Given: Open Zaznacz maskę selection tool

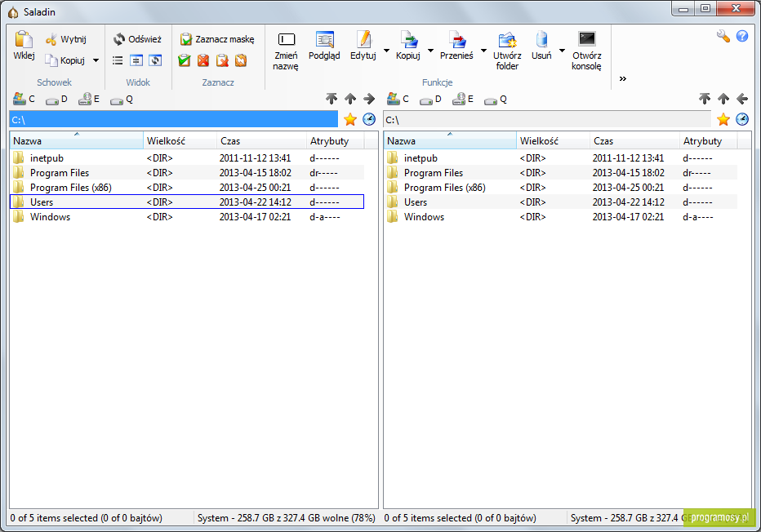Looking at the screenshot, I should click(x=217, y=39).
